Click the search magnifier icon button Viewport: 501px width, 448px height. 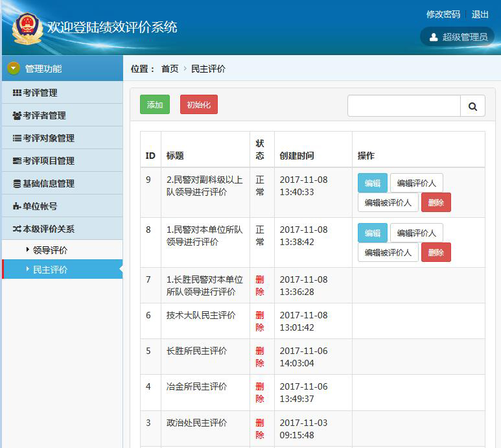[x=472, y=106]
